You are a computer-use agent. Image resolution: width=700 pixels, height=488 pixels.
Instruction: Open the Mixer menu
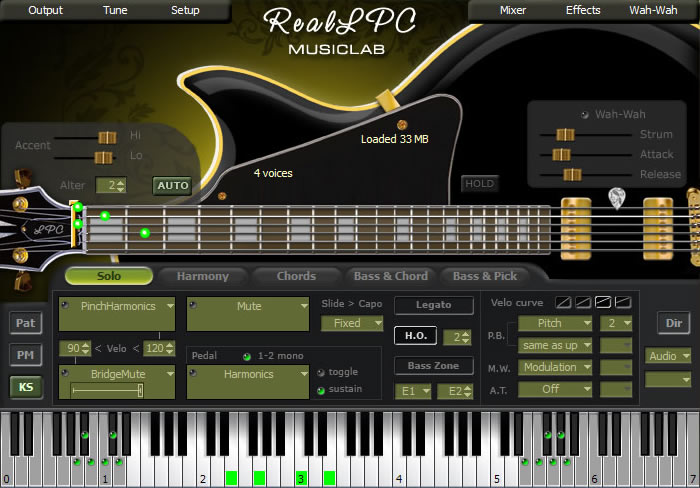512,10
